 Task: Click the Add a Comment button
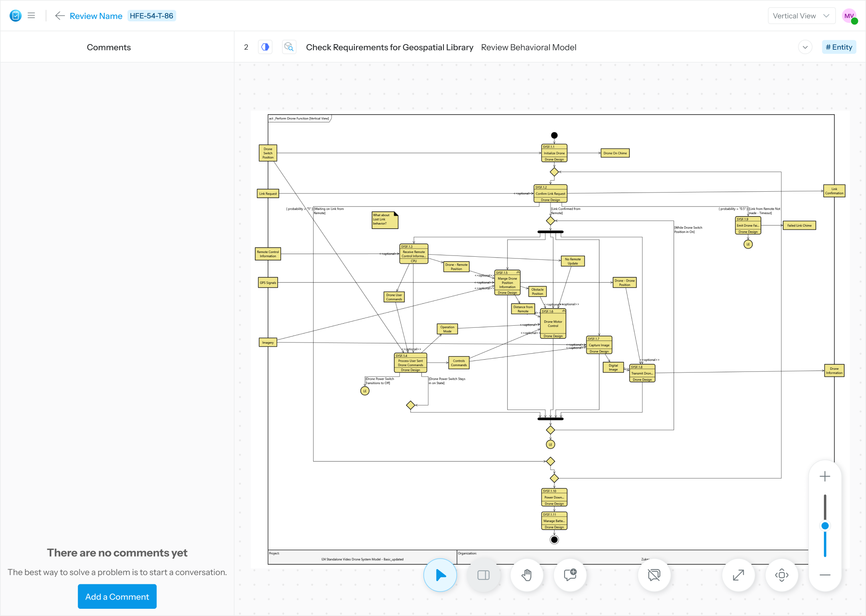tap(117, 596)
